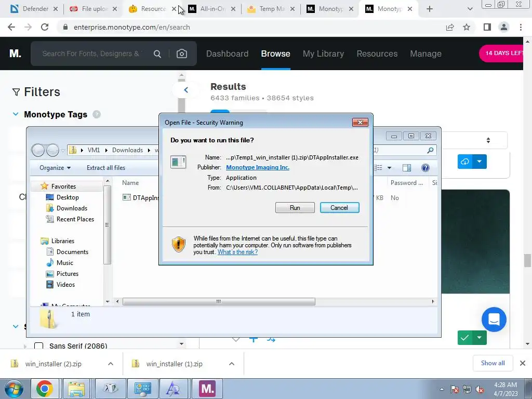Click the Monotype M. logo
This screenshot has width=532, height=399.
tap(15, 54)
